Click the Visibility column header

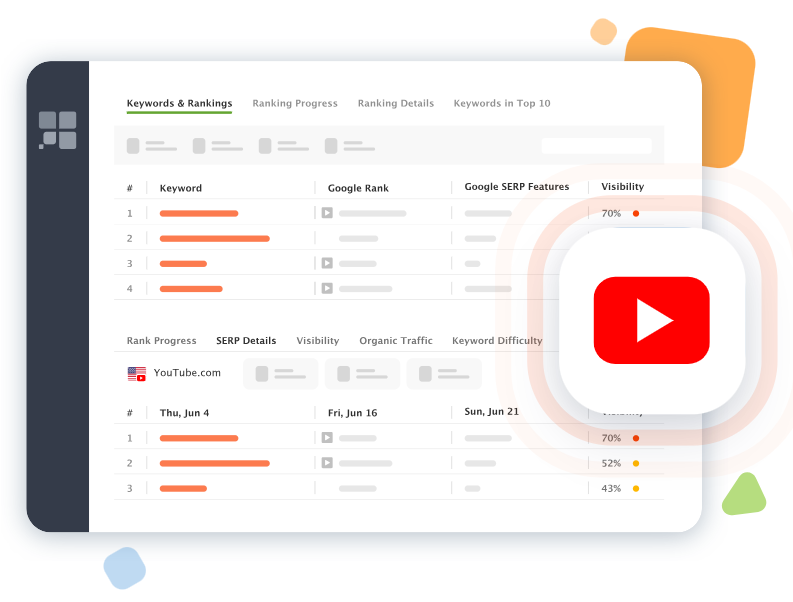(x=623, y=187)
